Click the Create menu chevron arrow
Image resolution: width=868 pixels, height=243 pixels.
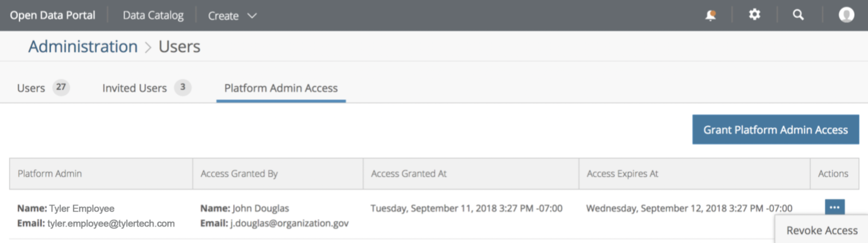tap(252, 16)
